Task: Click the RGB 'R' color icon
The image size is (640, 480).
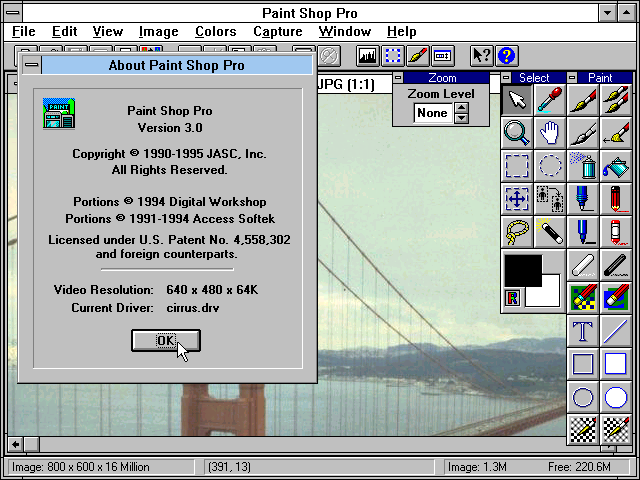Action: tap(512, 298)
